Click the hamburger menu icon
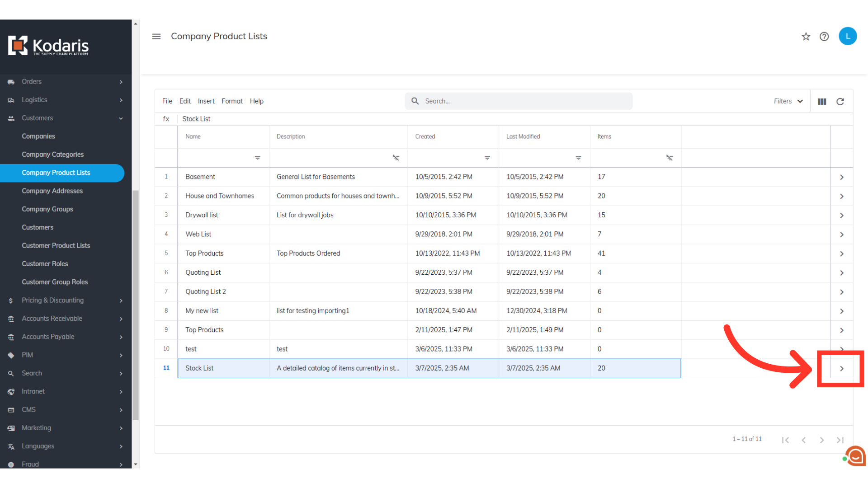This screenshot has width=868, height=488. 156,36
